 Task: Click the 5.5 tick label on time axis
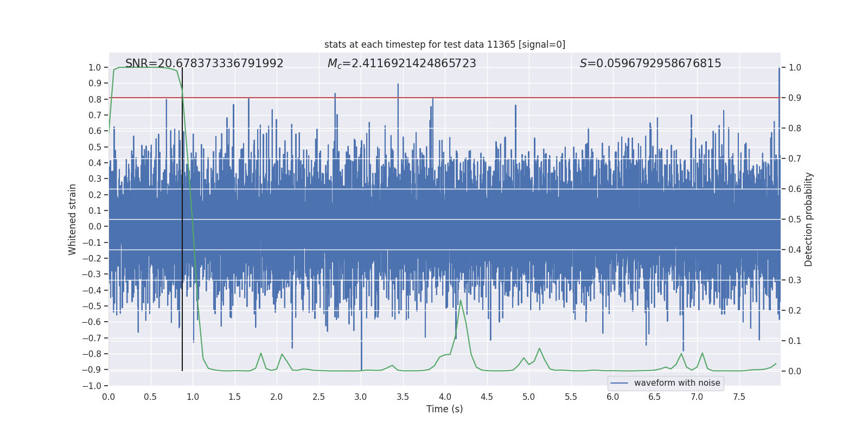[571, 397]
